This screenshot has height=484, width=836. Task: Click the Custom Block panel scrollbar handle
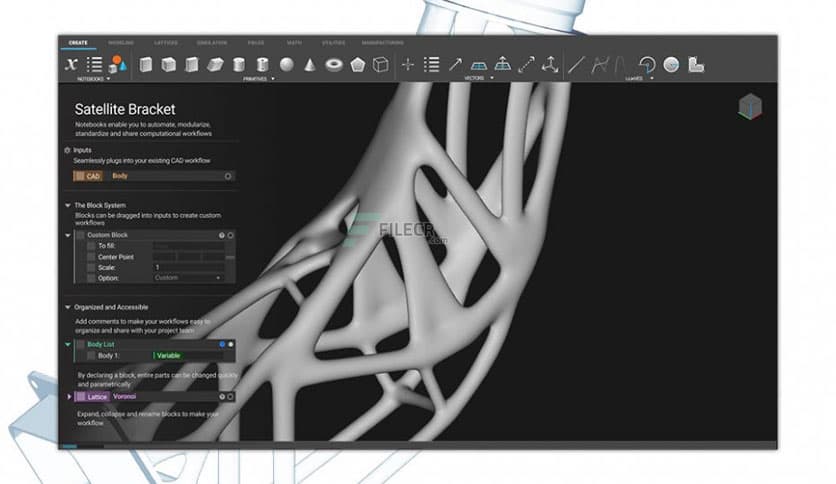230,257
